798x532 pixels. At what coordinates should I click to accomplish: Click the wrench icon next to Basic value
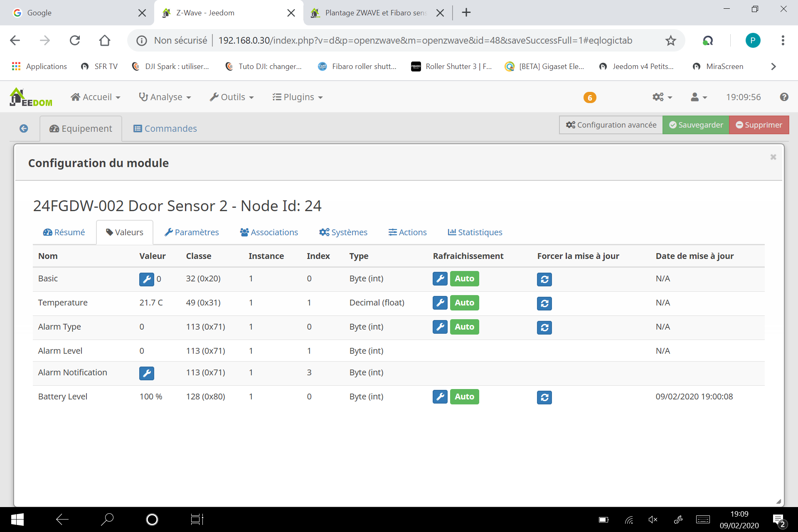[146, 279]
